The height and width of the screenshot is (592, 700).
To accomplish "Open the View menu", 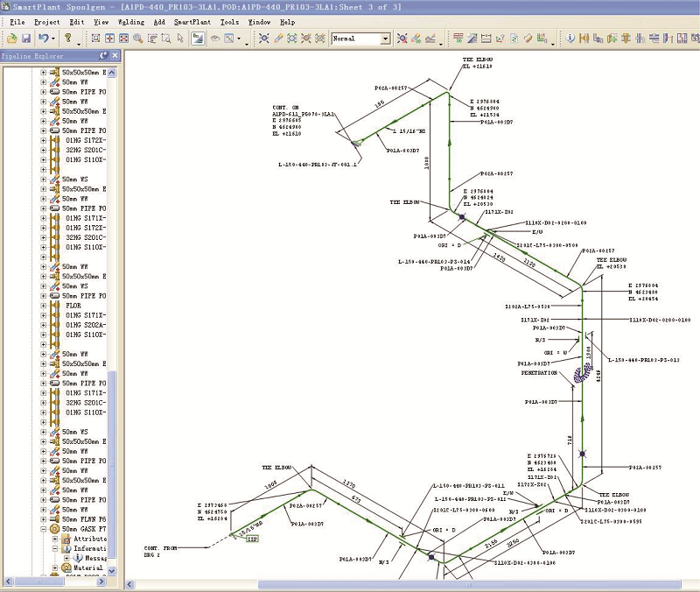I will pyautogui.click(x=101, y=22).
